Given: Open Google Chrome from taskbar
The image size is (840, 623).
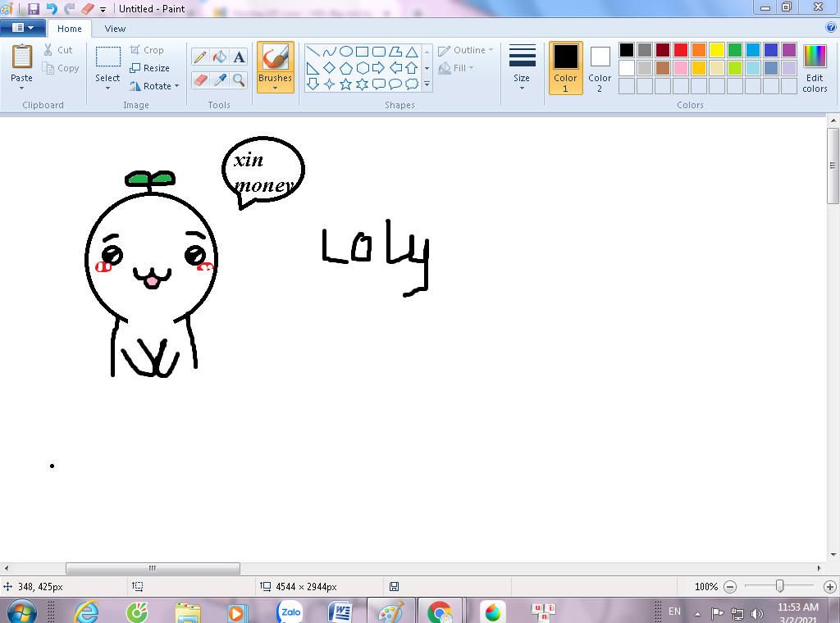Looking at the screenshot, I should (440, 612).
